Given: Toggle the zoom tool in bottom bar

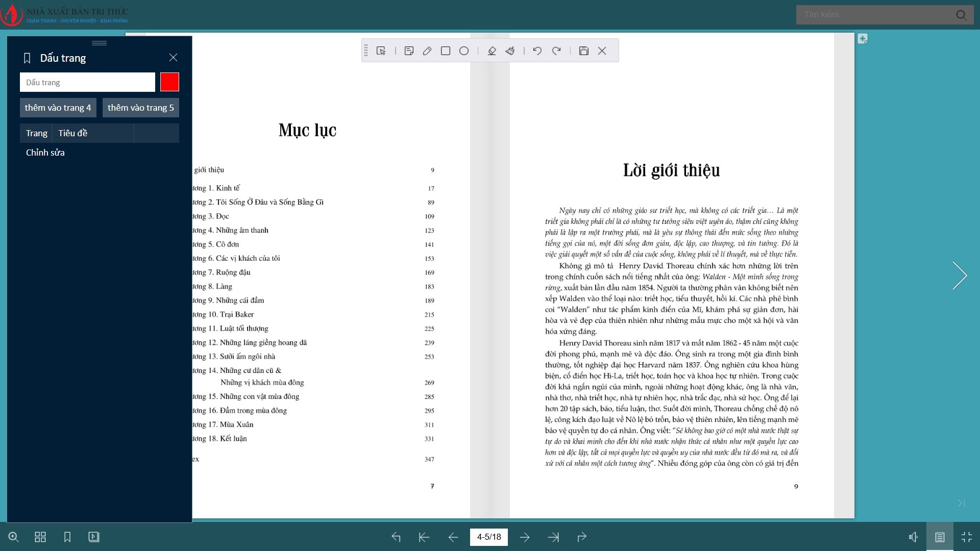Looking at the screenshot, I should 14,537.
